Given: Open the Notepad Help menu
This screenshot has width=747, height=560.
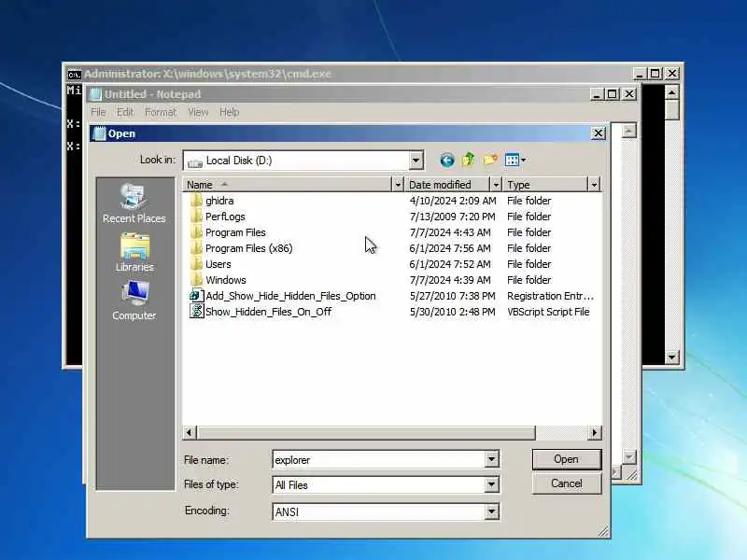Looking at the screenshot, I should click(x=229, y=112).
